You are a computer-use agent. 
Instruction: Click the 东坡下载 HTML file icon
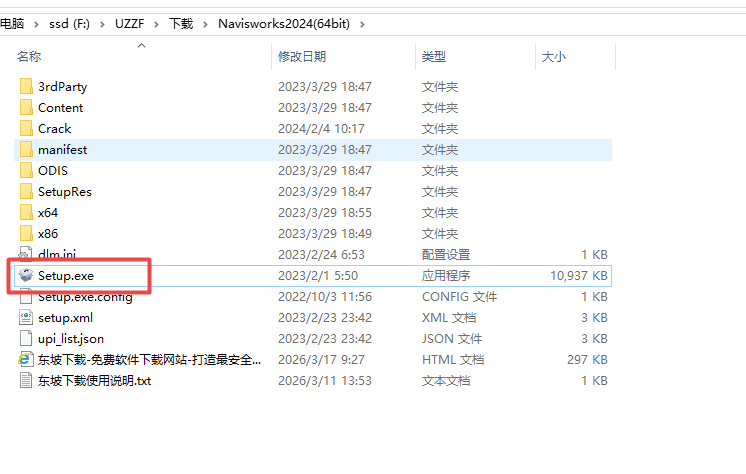coord(26,360)
